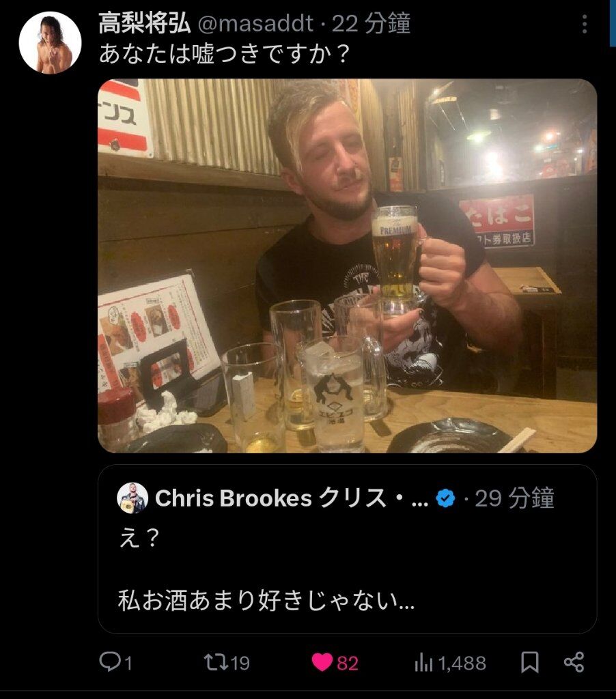Open Chris Brookes' small avatar in quote

click(132, 498)
